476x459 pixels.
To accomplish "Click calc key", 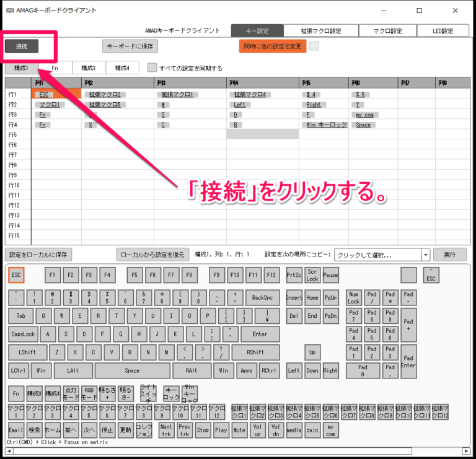I will [312, 430].
